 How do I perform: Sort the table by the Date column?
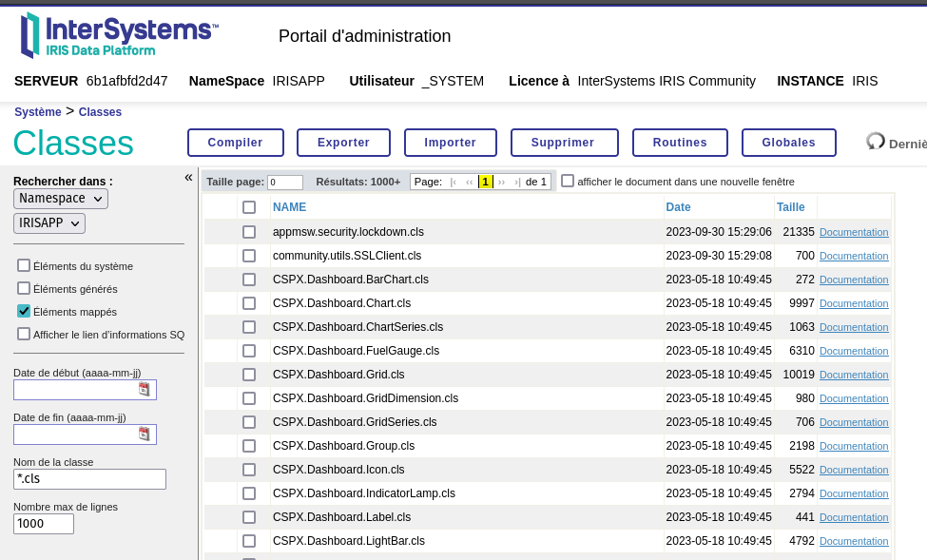pyautogui.click(x=678, y=206)
